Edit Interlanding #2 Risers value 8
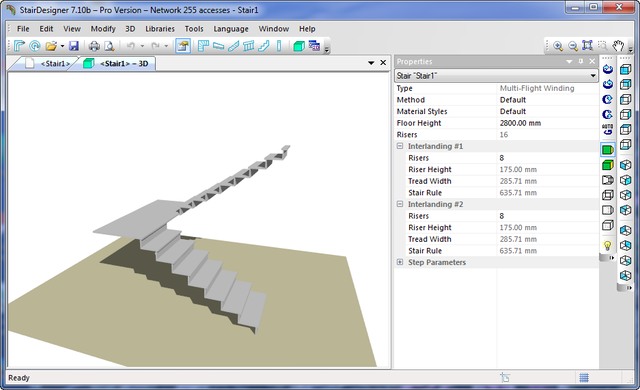The height and width of the screenshot is (390, 640). pos(548,216)
